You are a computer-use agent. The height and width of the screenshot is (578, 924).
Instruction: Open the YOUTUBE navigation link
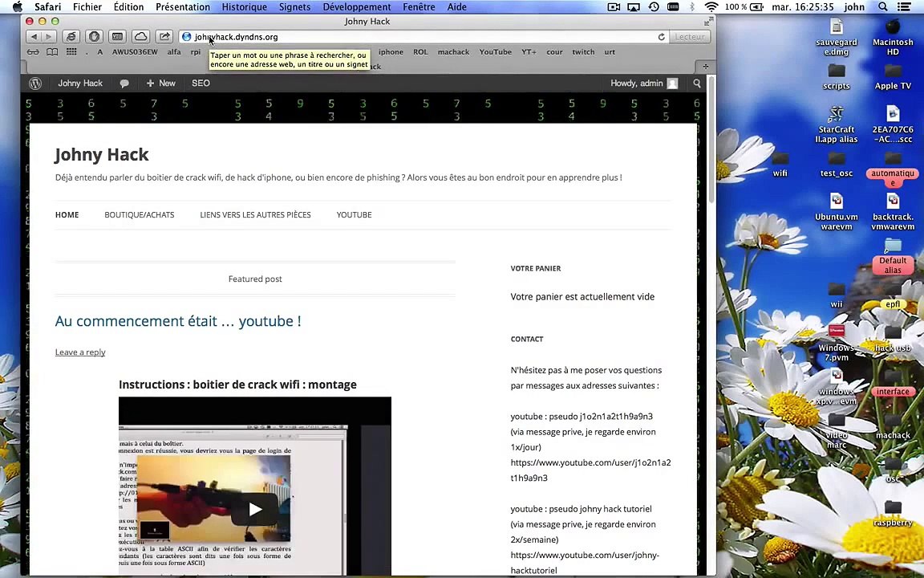(x=355, y=214)
